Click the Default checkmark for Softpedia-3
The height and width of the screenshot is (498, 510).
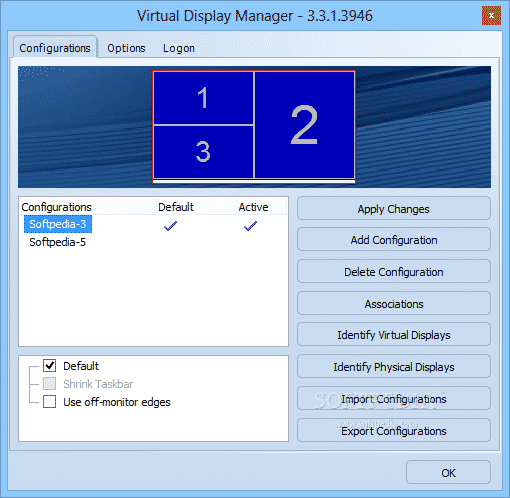coord(171,226)
